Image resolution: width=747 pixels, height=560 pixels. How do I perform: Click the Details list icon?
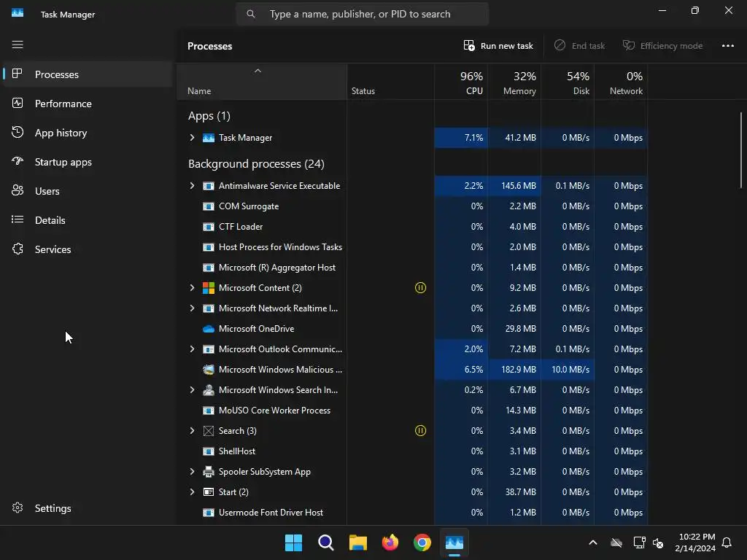(x=18, y=219)
